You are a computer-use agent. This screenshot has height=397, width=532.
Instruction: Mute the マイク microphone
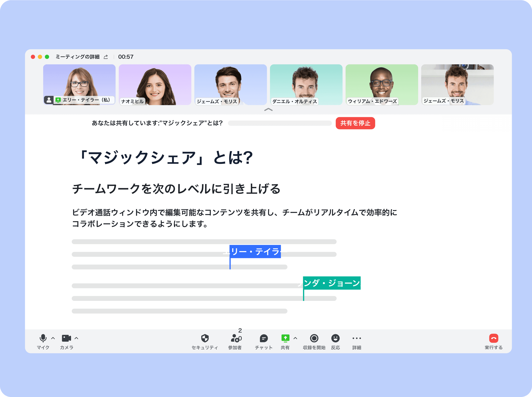point(43,338)
